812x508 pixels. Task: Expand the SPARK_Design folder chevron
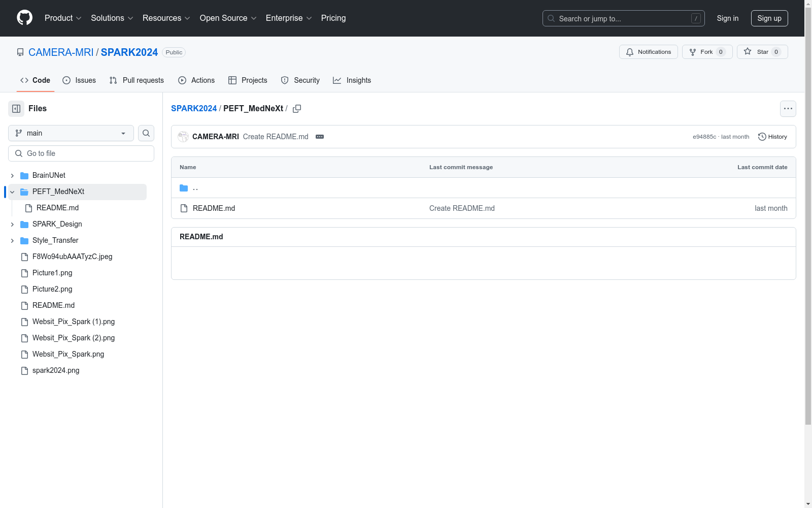[12, 225]
